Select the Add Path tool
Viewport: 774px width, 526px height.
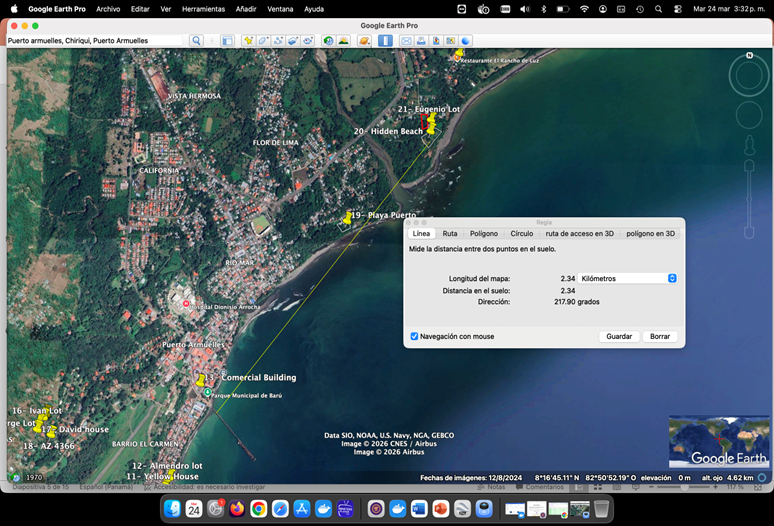(x=278, y=40)
